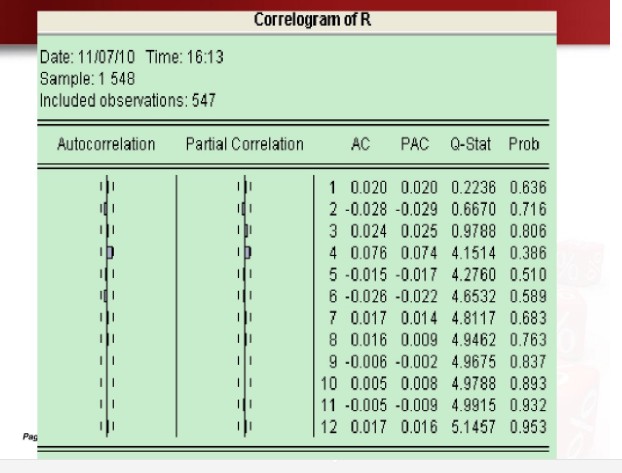Click the Partial Correlation column header
The image size is (622, 473).
tap(245, 144)
